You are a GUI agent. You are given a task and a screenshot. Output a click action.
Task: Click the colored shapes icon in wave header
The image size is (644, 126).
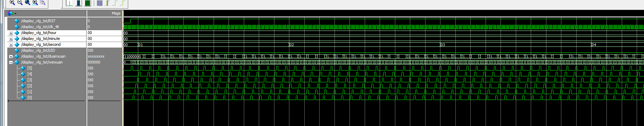[x=10, y=13]
